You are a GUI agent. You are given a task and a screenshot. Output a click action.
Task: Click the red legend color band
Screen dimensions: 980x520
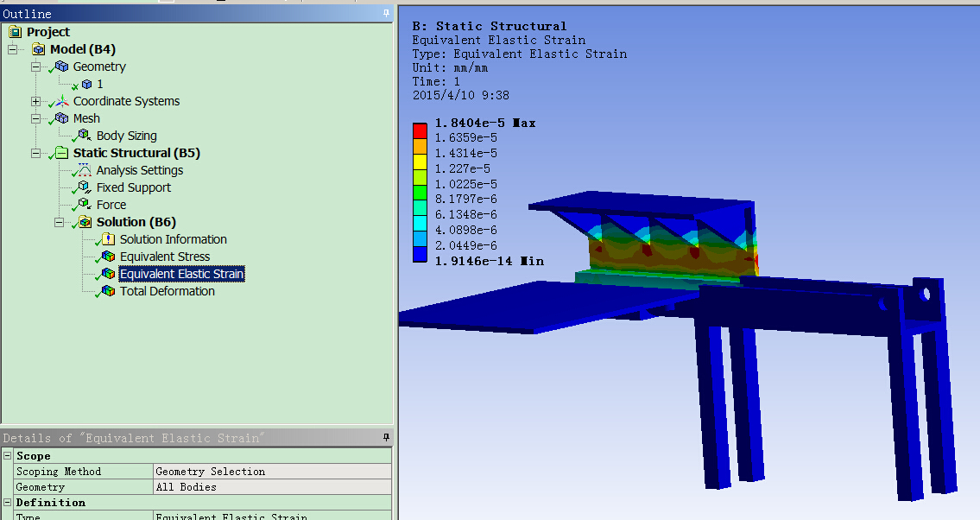[x=420, y=130]
